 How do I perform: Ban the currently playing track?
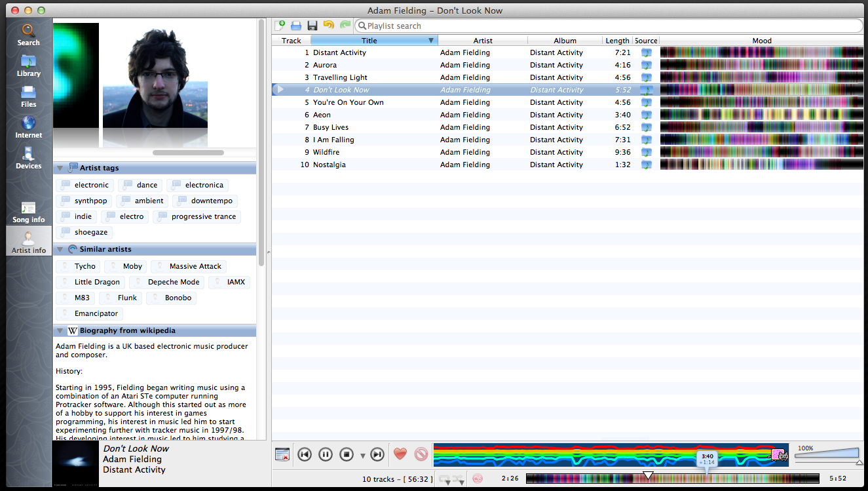pos(421,454)
